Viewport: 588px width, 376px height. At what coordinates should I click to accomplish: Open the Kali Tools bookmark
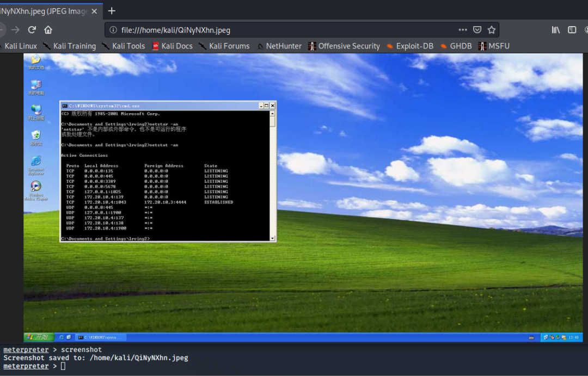pos(124,46)
